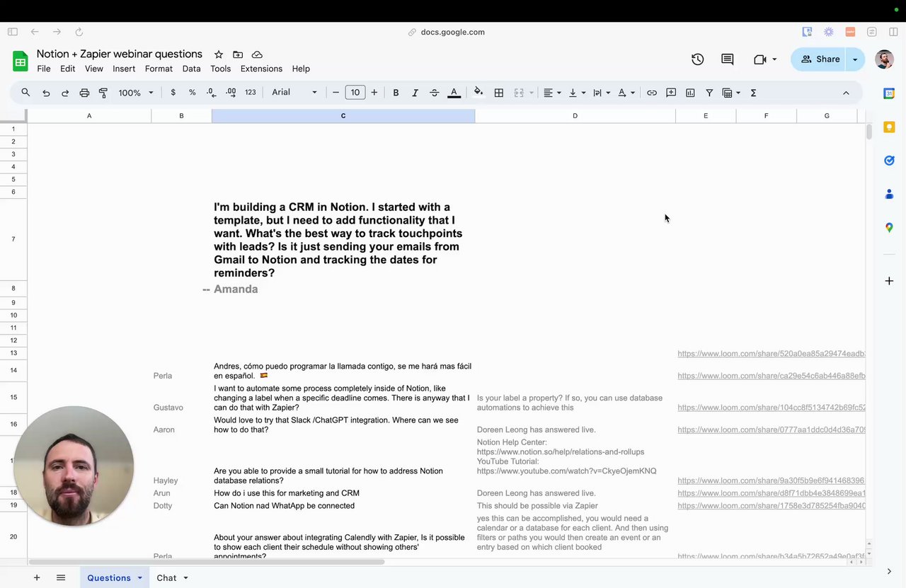The height and width of the screenshot is (588, 906).
Task: Add a new sheet with plus button
Action: click(x=37, y=578)
